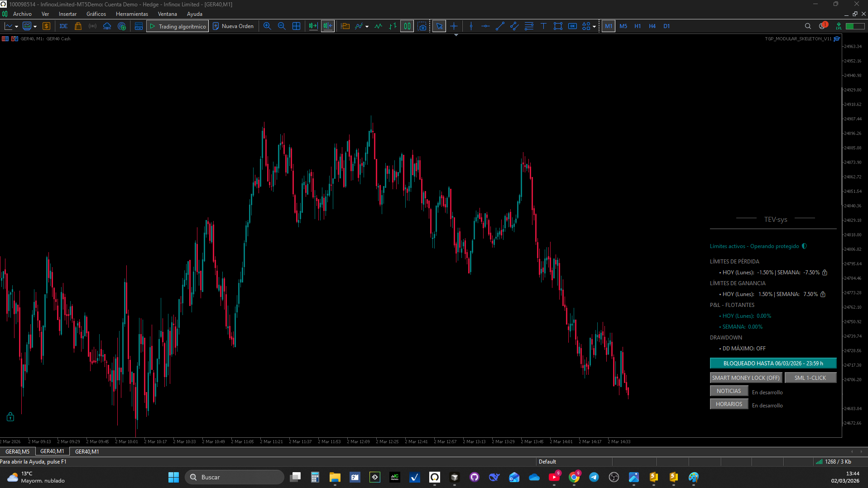The image size is (868, 488).
Task: Toggle chart auto-scroll to latest bar
Action: [313, 26]
